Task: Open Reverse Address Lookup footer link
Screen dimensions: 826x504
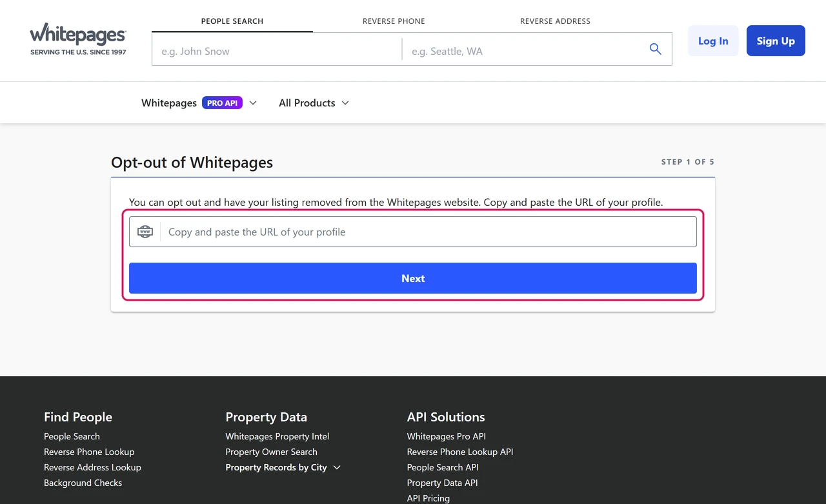Action: tap(92, 467)
